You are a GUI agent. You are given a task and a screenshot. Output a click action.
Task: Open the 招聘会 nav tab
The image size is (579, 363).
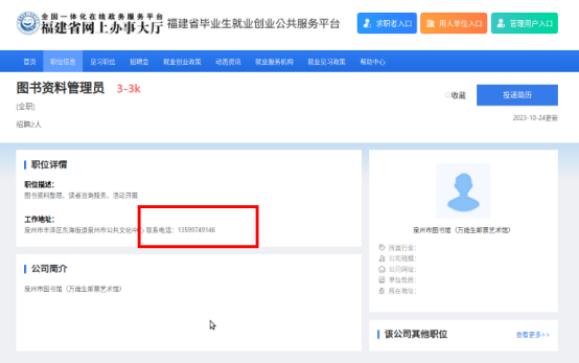click(139, 62)
